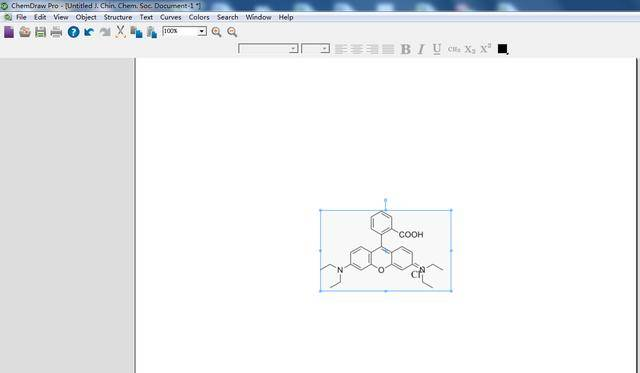640x373 pixels.
Task: Apply superscript X² formatting
Action: tap(485, 49)
